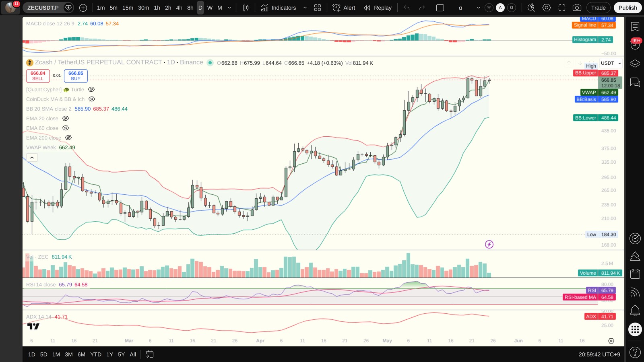Click the alpha symbol layout name

point(460,8)
